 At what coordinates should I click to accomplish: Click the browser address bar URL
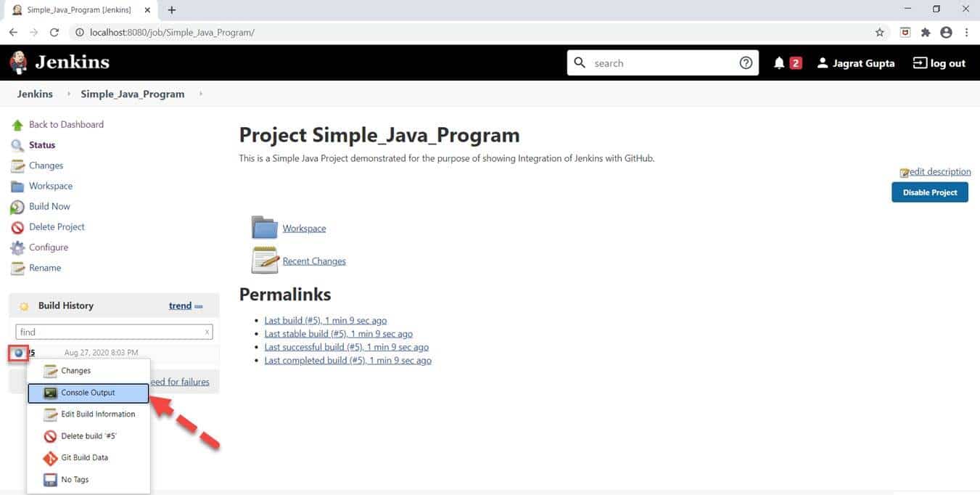[172, 33]
